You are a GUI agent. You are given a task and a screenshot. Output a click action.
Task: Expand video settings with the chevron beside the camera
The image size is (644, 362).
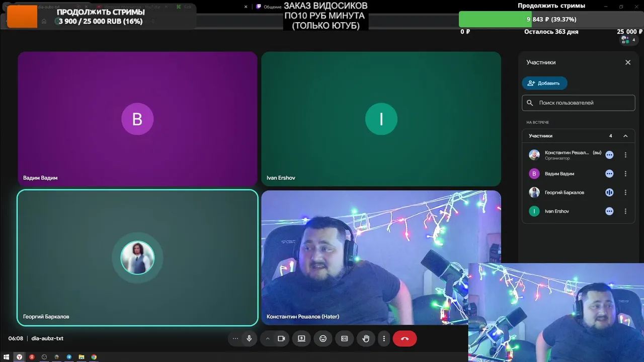click(x=268, y=338)
